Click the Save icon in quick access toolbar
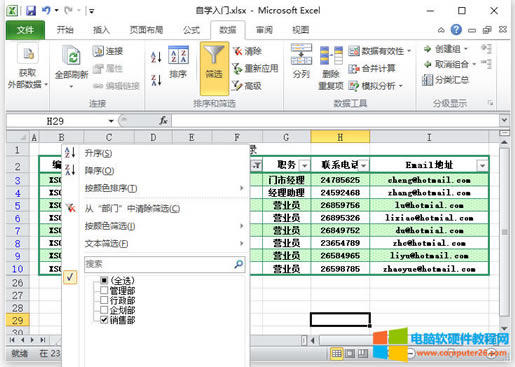The image size is (515, 367). 31,11
